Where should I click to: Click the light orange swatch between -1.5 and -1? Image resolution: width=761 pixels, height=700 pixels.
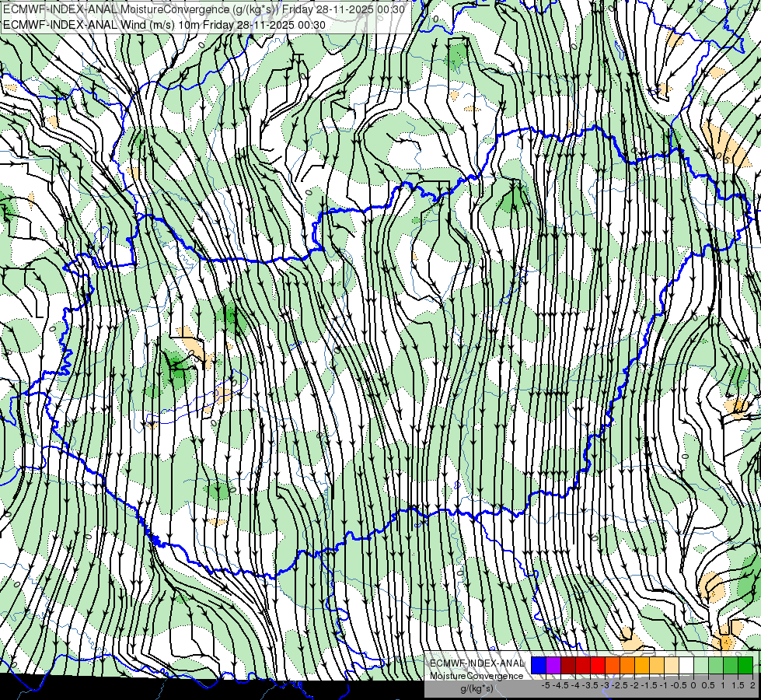pyautogui.click(x=657, y=665)
